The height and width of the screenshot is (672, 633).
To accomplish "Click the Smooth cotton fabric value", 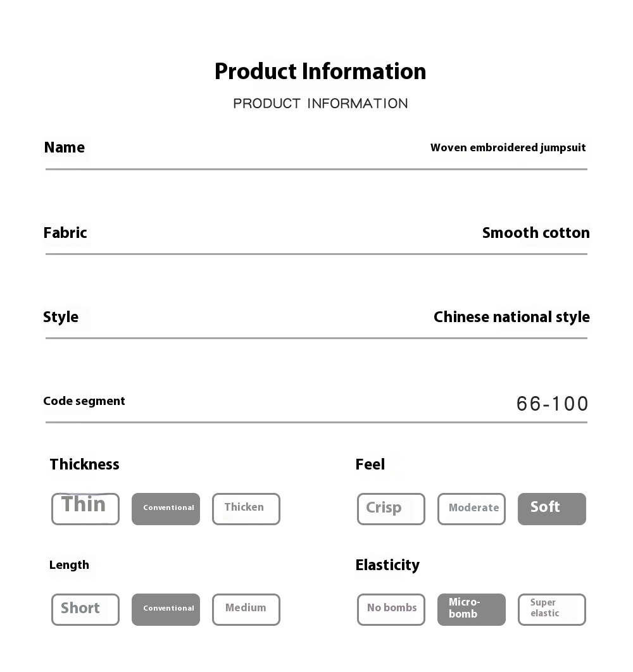I will coord(536,233).
